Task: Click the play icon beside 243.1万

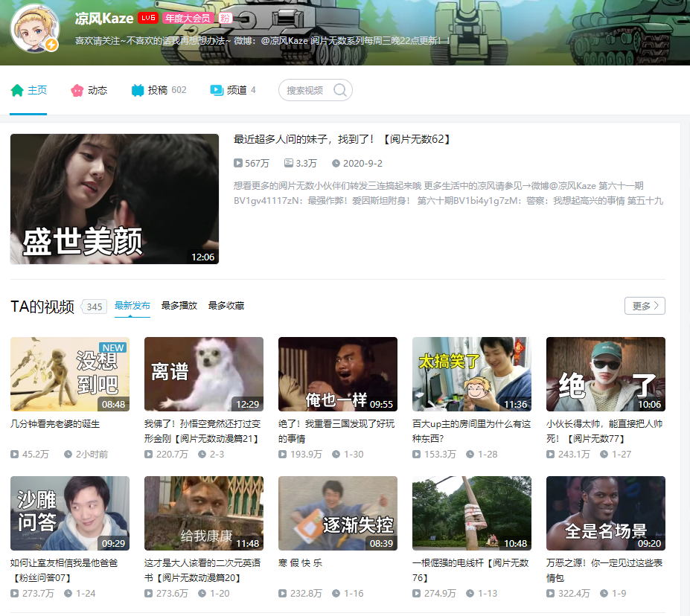Action: [x=551, y=455]
